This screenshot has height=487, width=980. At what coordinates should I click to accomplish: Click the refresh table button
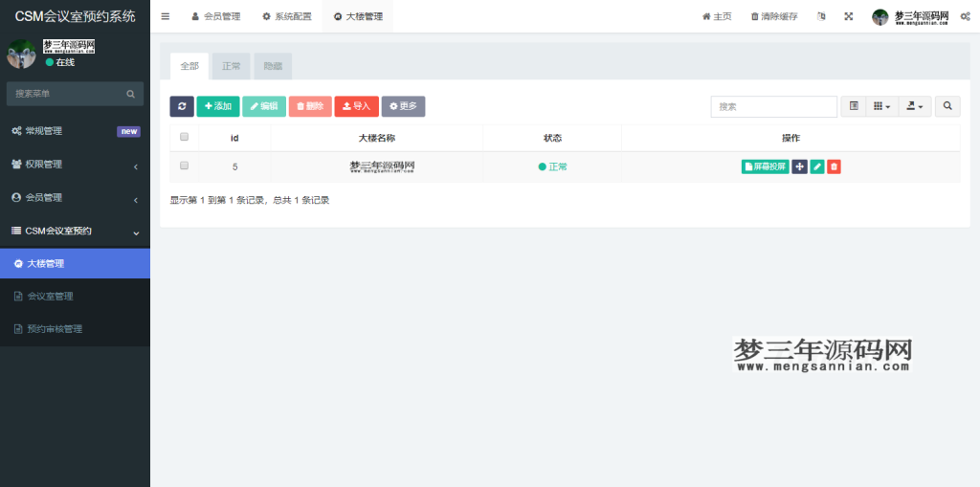pos(182,106)
